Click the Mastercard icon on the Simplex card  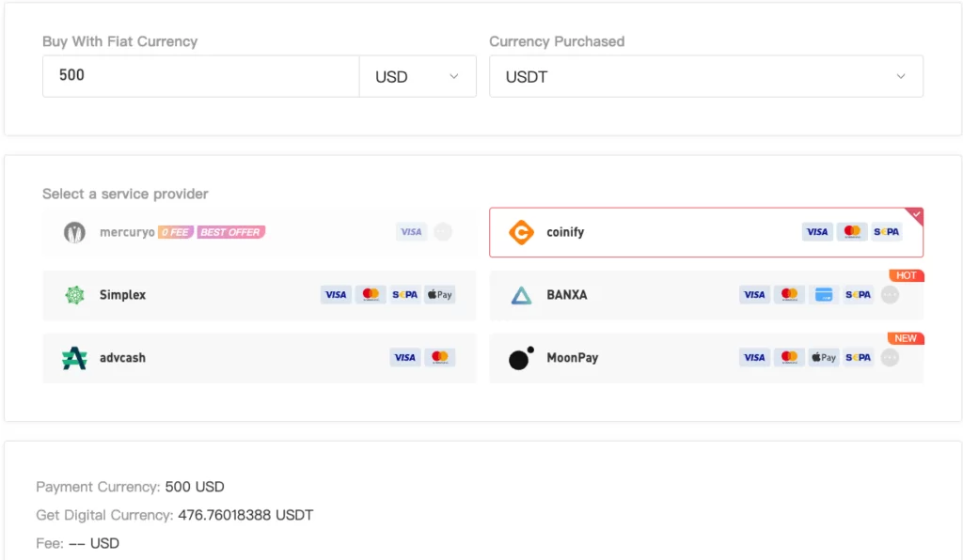371,294
